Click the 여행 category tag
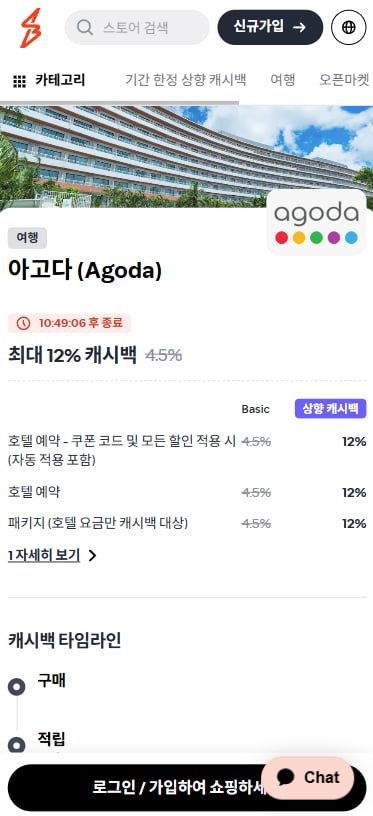The image size is (373, 816). (28, 238)
